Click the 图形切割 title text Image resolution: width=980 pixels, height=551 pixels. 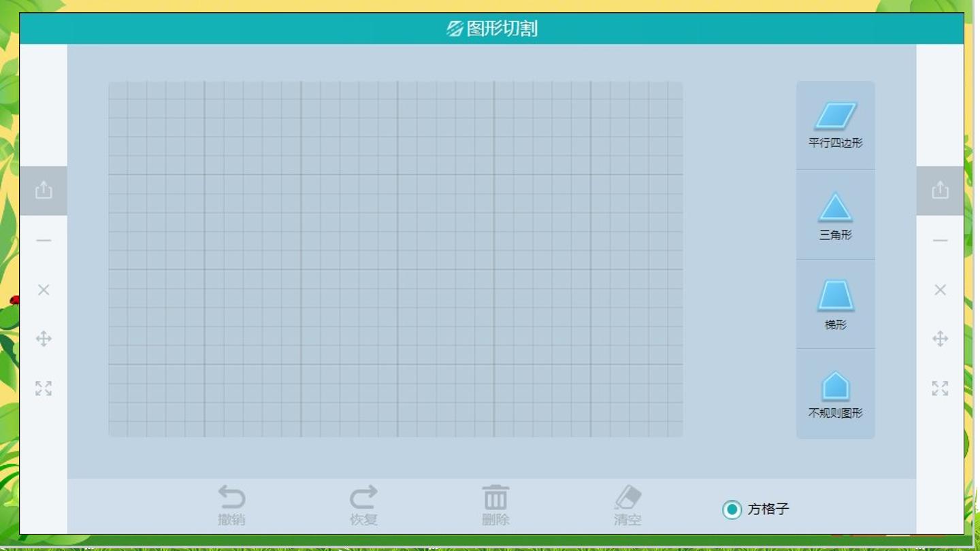pyautogui.click(x=502, y=29)
